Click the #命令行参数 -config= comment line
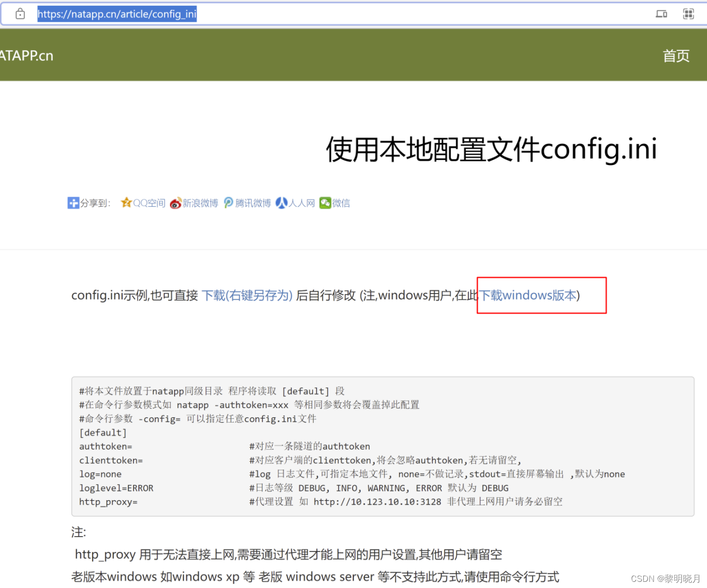The height and width of the screenshot is (588, 707). [x=198, y=419]
